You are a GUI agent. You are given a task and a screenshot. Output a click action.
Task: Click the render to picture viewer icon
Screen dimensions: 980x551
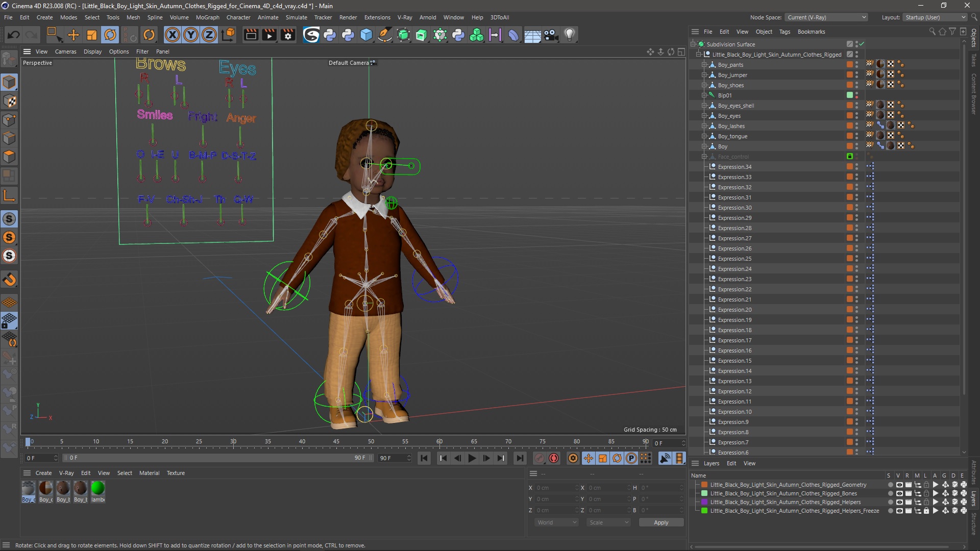[x=269, y=35]
